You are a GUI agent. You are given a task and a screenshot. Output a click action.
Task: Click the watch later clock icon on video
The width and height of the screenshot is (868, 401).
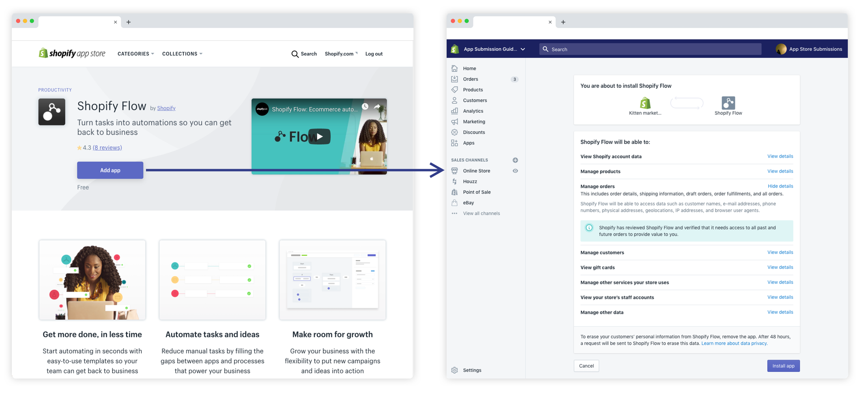point(365,106)
